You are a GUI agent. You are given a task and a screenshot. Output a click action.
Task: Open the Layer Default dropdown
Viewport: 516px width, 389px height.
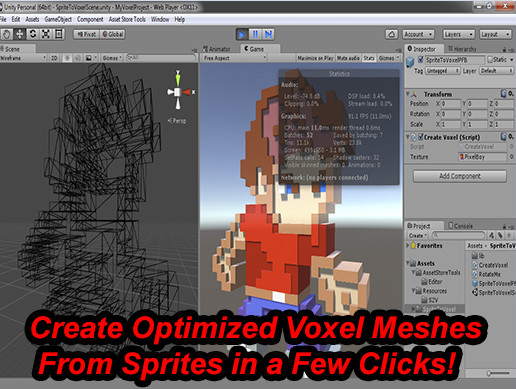click(x=496, y=71)
